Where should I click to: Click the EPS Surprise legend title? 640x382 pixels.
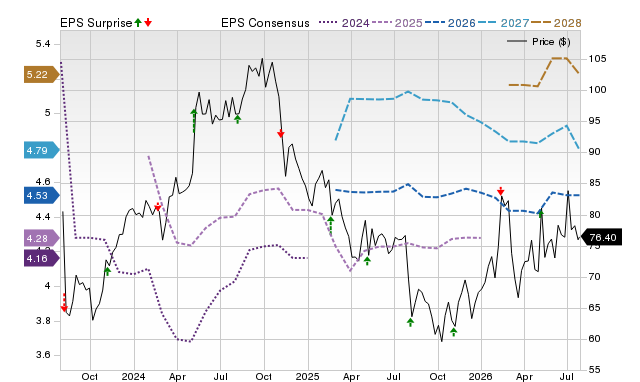coord(96,23)
